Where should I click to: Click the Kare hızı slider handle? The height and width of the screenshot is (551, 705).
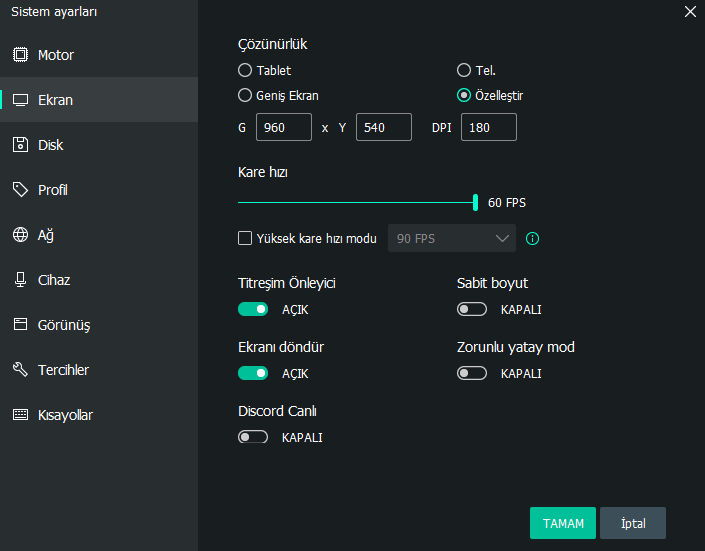pyautogui.click(x=475, y=202)
